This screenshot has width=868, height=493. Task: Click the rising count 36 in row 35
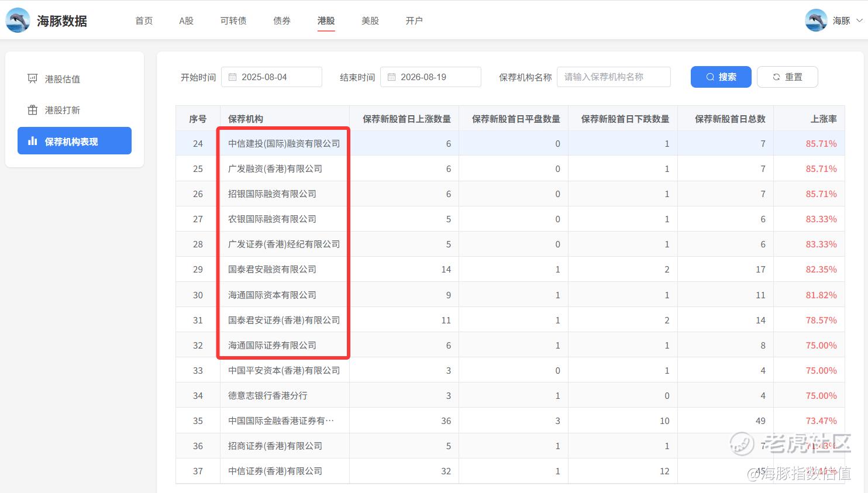coord(446,421)
